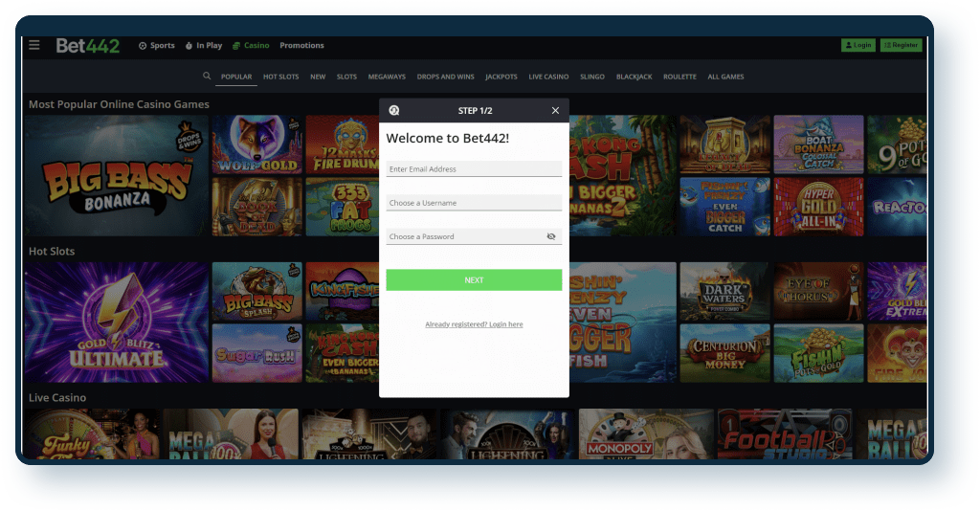Open Book of Dead game thumbnail

[256, 207]
